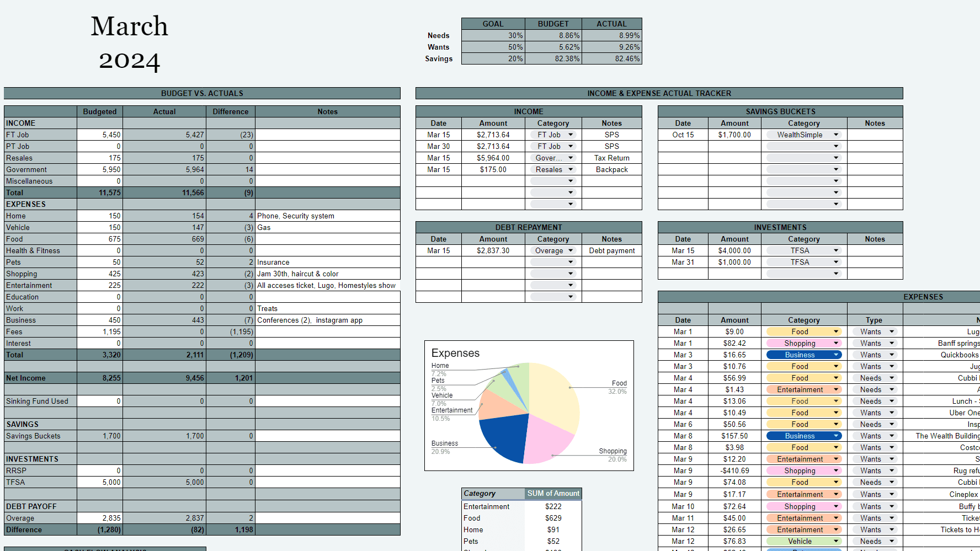Select the expenses Total actual 2,111
This screenshot has width=980, height=551.
click(164, 355)
